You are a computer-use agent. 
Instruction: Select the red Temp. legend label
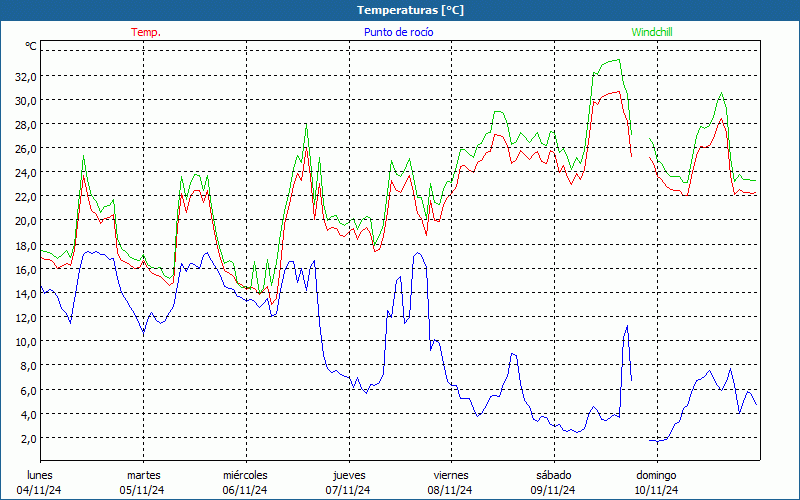[x=146, y=32]
